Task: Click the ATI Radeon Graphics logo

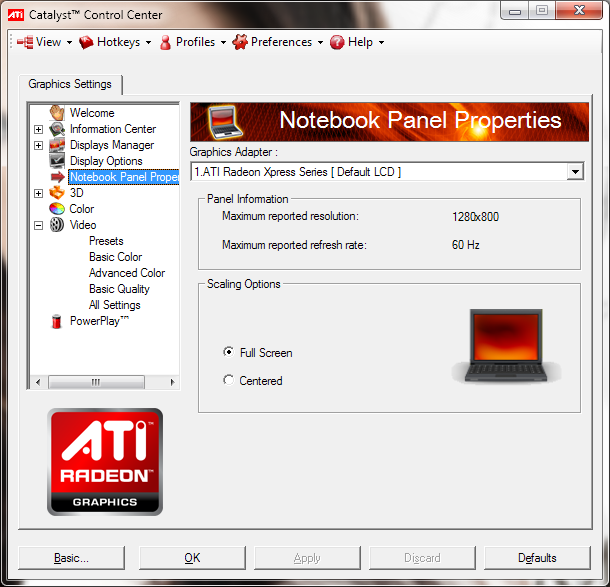Action: click(105, 462)
